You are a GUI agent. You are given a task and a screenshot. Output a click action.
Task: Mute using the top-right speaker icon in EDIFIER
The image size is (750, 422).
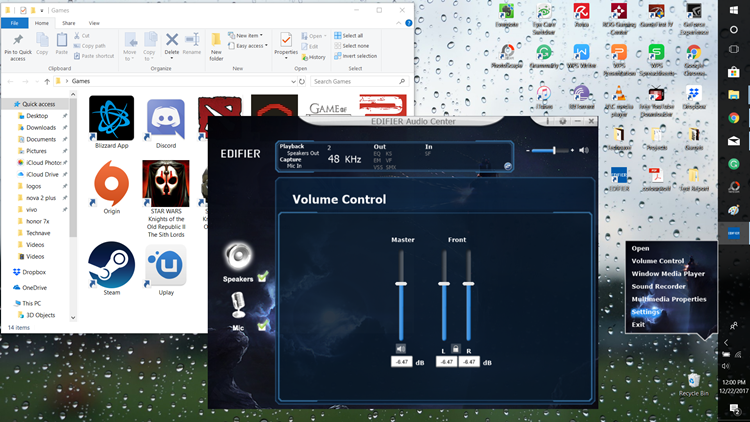584,150
